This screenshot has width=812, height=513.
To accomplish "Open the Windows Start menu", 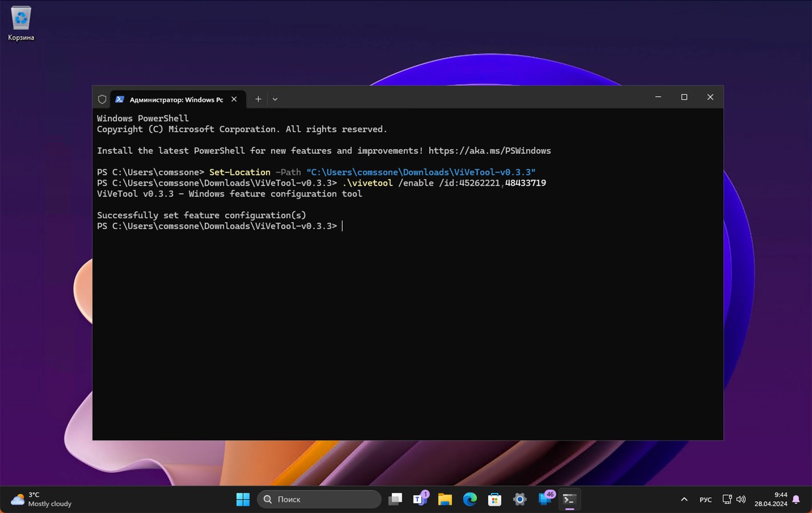I will tap(243, 499).
